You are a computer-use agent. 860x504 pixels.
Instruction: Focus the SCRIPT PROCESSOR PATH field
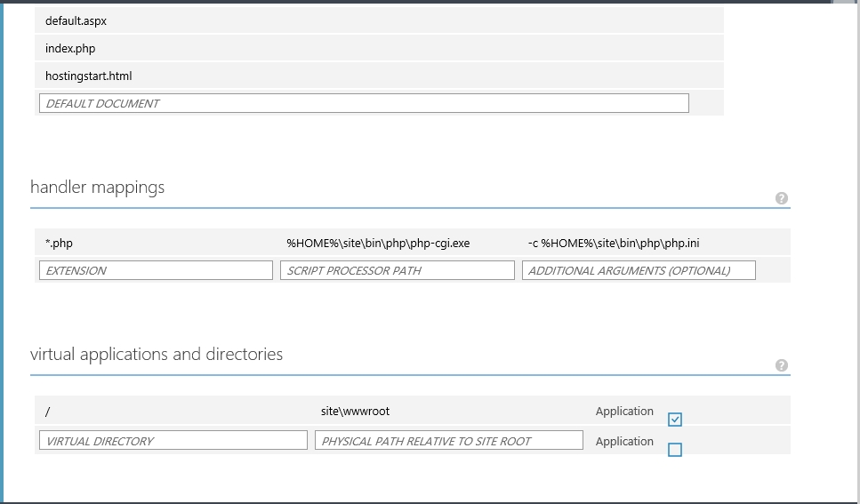tap(398, 270)
